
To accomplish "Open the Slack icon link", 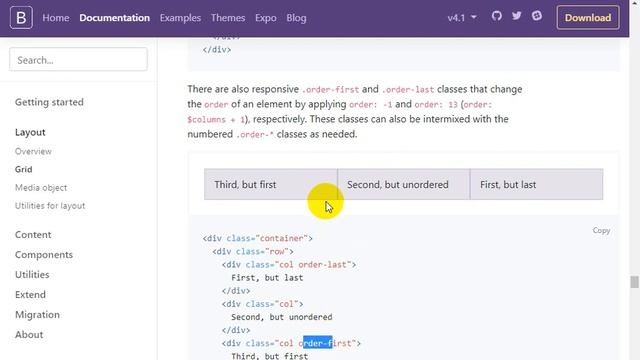I will [x=537, y=16].
